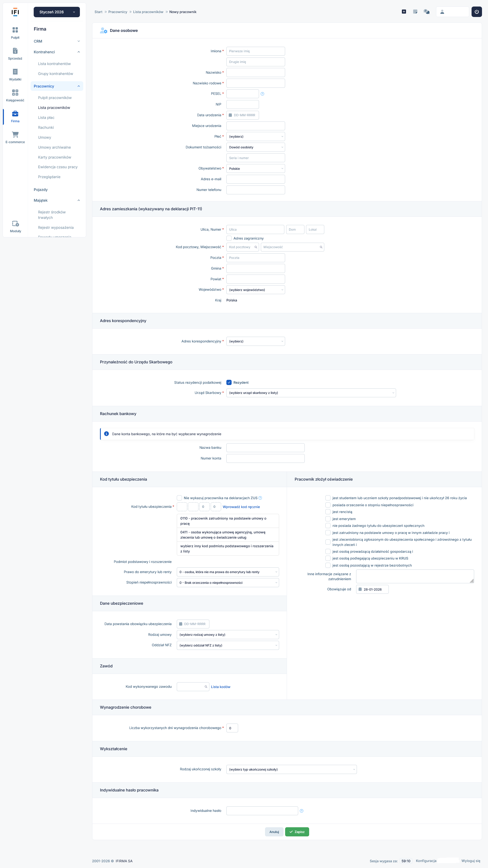Screen dimensions: 488x868
Task: Open the Płeć dropdown
Action: click(x=255, y=136)
